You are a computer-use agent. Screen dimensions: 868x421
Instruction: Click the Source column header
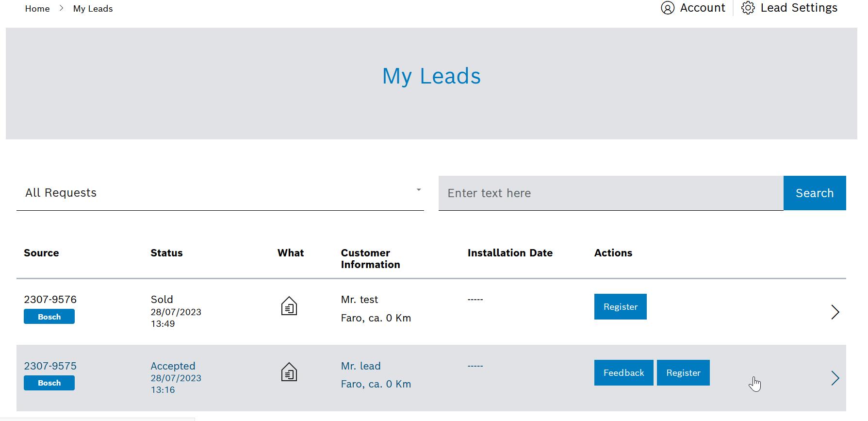[41, 253]
